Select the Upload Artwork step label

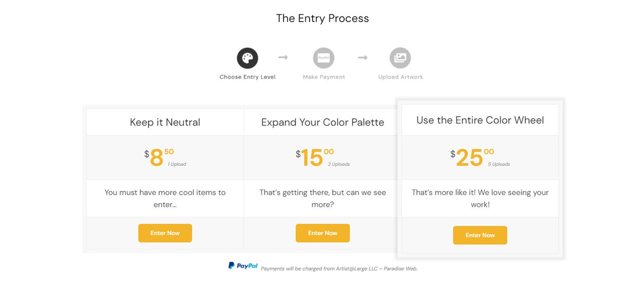coord(401,77)
